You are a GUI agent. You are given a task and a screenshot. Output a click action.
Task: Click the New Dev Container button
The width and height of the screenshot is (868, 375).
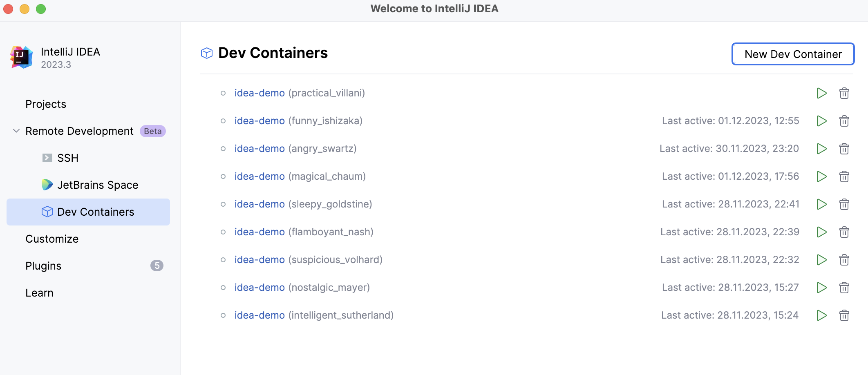coord(793,54)
